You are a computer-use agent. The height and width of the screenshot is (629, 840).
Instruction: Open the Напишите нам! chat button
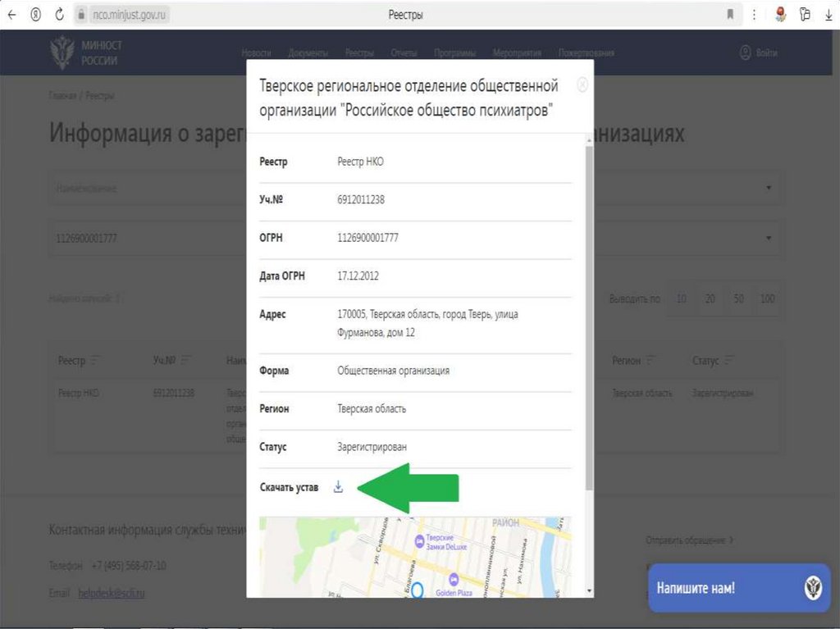[x=739, y=588]
